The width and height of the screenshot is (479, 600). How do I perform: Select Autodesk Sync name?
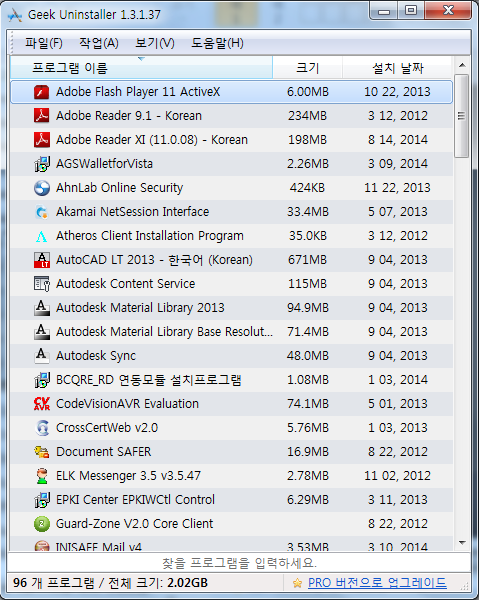96,356
